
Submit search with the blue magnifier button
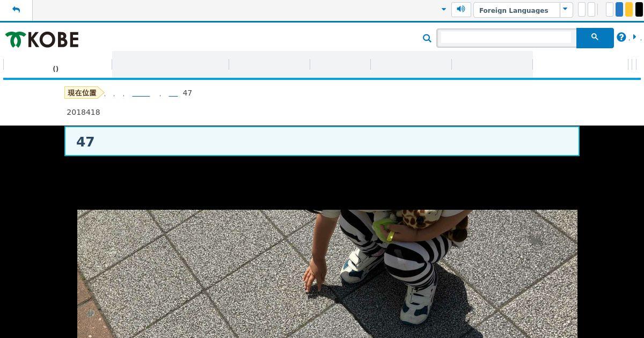(x=595, y=38)
